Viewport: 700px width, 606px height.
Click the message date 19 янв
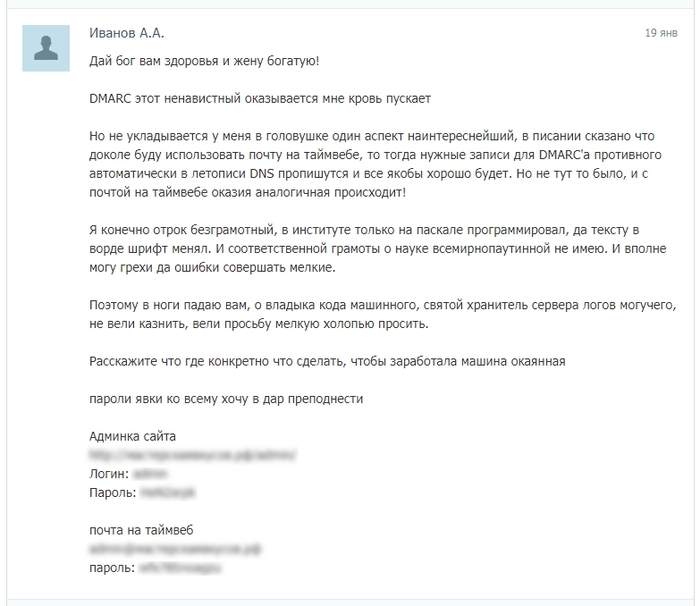tap(661, 33)
